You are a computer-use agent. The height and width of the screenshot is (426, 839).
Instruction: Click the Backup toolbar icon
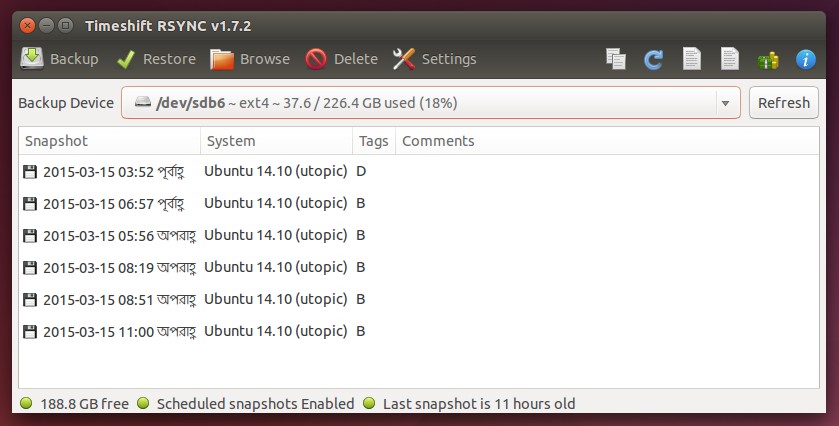(x=33, y=59)
